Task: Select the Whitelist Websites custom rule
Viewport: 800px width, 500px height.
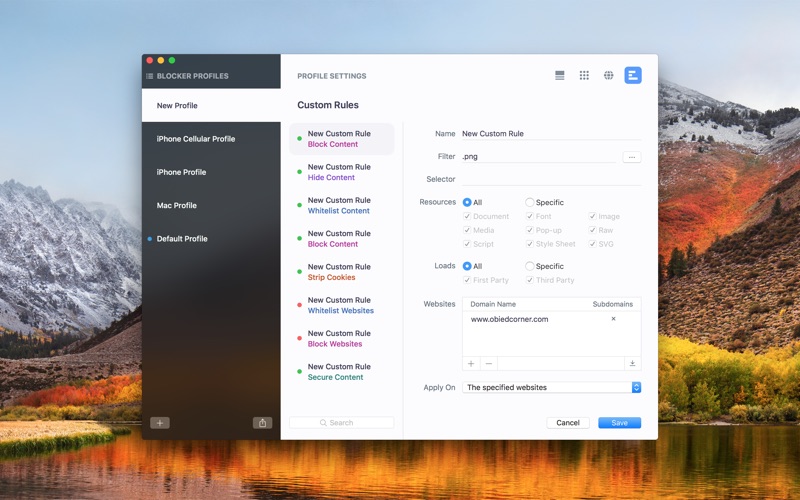Action: (342, 305)
